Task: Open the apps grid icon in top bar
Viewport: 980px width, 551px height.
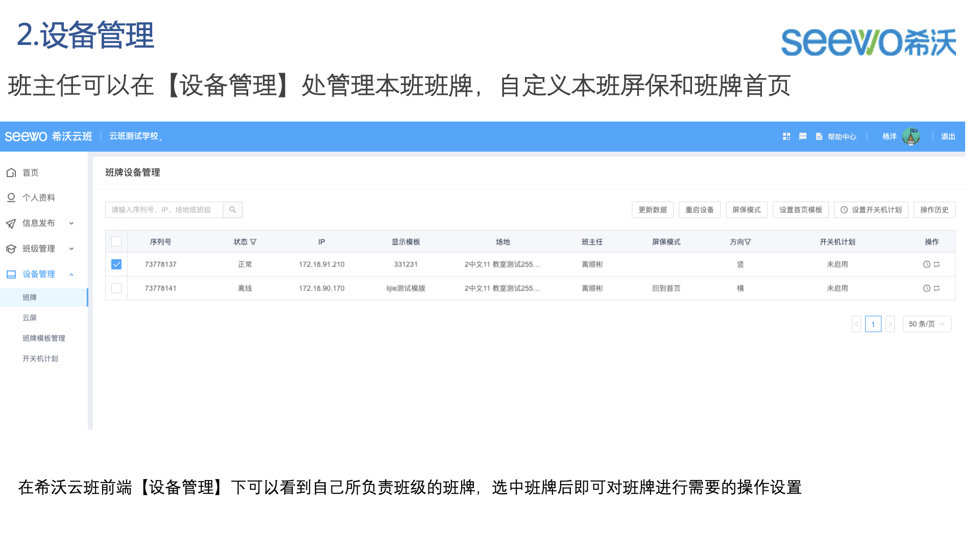Action: (786, 136)
